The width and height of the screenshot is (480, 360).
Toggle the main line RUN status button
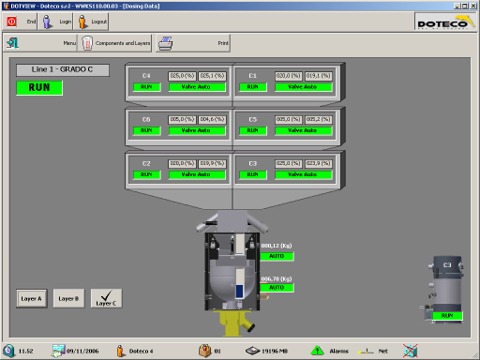[39, 88]
